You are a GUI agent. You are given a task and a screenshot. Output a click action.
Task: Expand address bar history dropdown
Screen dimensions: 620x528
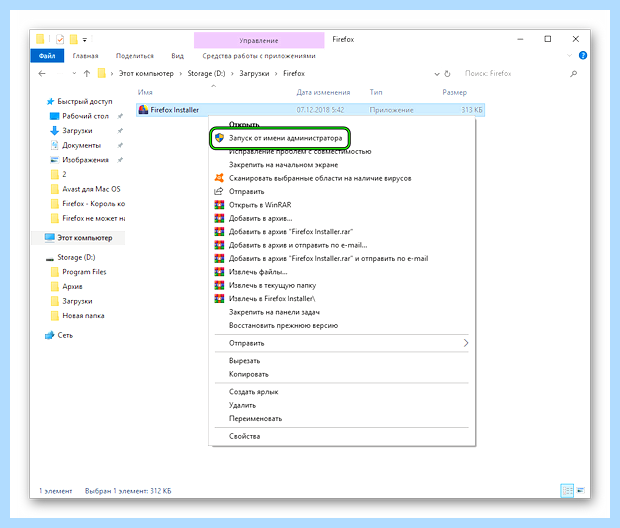click(437, 74)
